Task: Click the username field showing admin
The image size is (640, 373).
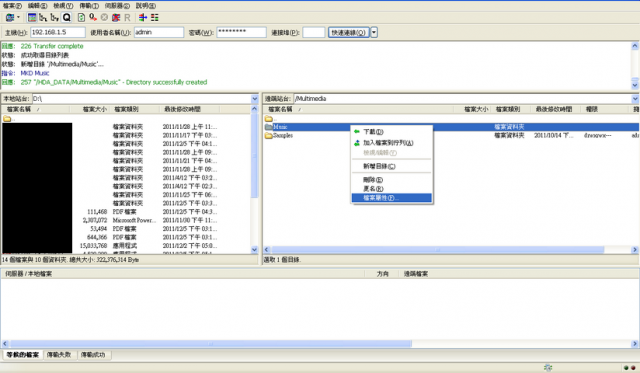Action: 159,32
